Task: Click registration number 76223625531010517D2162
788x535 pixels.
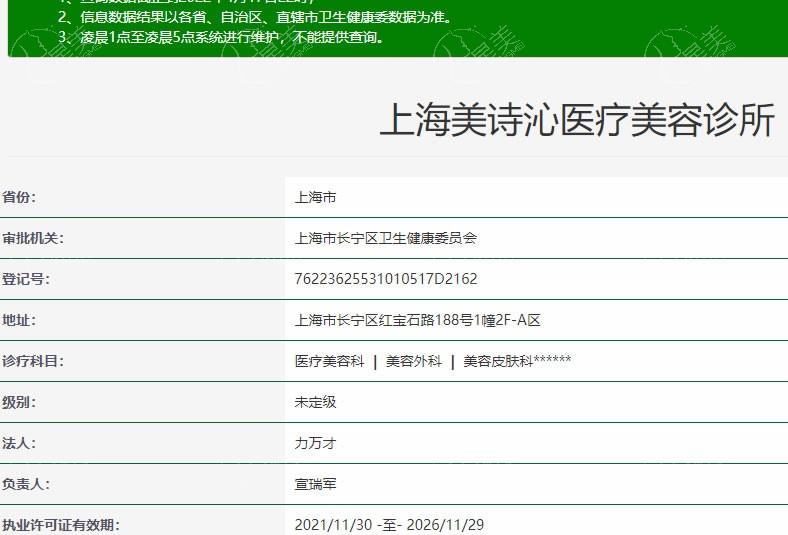Action: 385,279
